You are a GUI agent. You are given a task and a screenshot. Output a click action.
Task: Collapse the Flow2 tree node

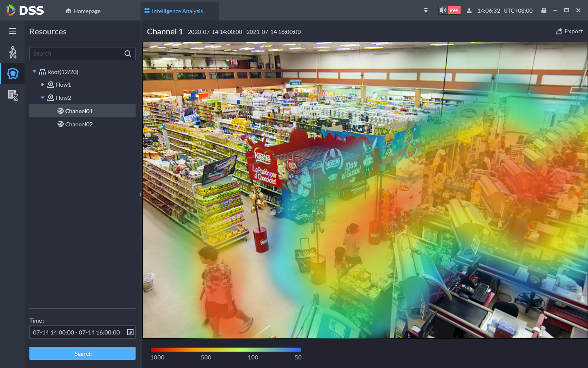42,98
